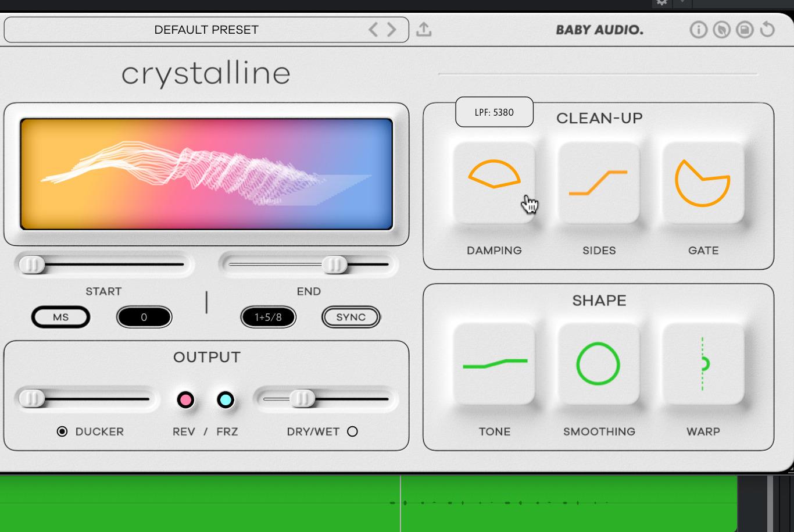794x532 pixels.
Task: Toggle the cyan FRZ freeze button
Action: click(226, 400)
